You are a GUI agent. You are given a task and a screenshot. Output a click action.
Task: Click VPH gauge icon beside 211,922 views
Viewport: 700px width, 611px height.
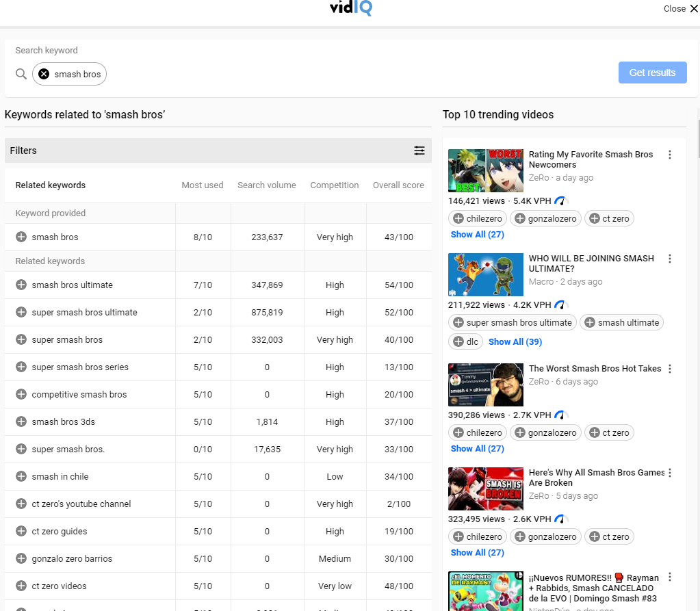pyautogui.click(x=560, y=305)
